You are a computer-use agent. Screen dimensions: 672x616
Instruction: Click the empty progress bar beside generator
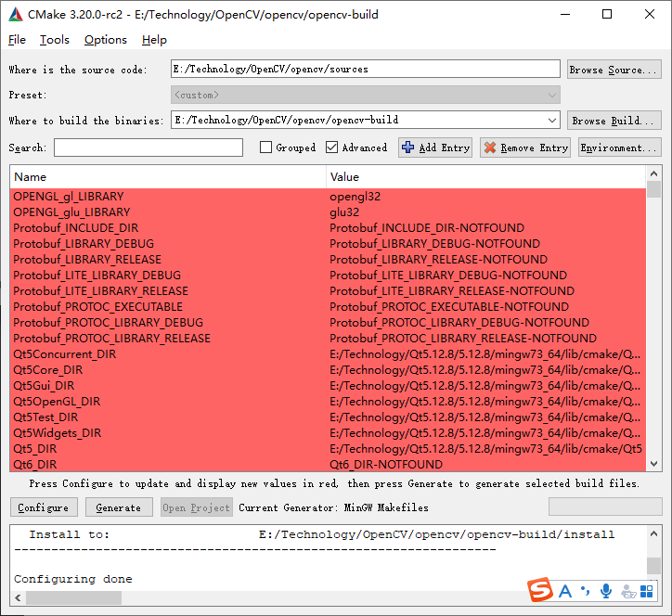pos(605,507)
